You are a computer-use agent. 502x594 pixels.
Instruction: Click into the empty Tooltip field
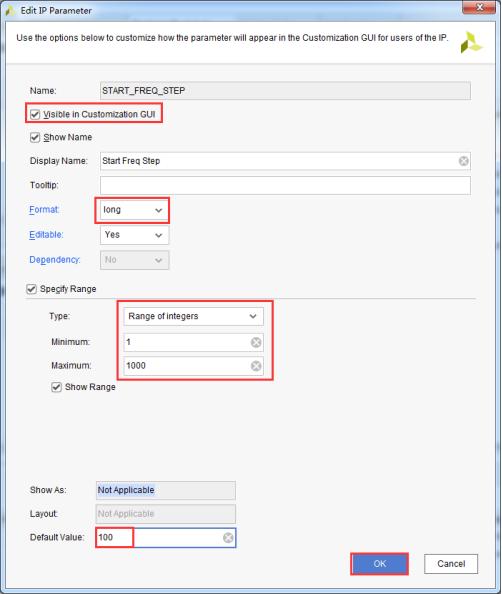pos(285,185)
